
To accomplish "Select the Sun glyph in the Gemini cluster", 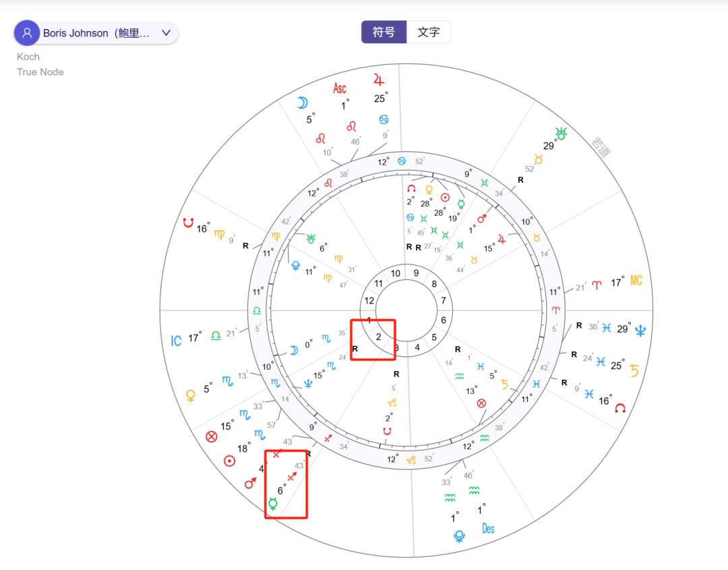I will click(x=444, y=198).
